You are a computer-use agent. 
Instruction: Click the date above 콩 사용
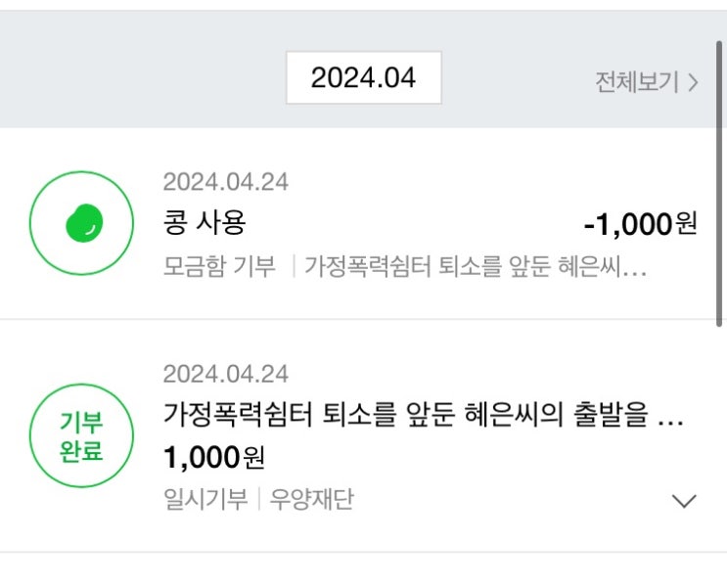tap(226, 182)
